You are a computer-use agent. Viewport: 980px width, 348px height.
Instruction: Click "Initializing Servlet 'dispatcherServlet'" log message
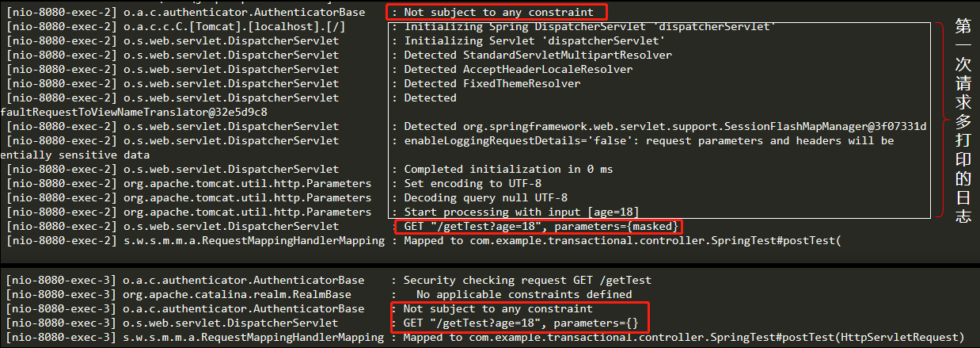534,41
